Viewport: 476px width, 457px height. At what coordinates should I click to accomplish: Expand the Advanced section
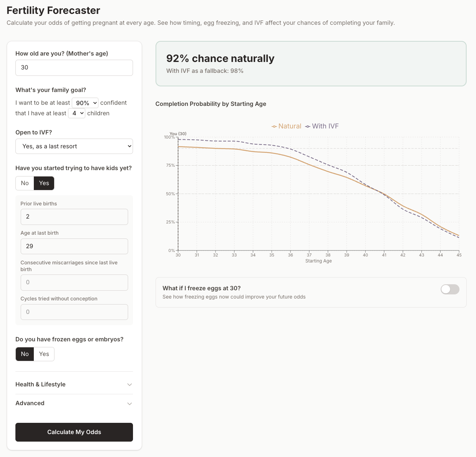coord(74,403)
